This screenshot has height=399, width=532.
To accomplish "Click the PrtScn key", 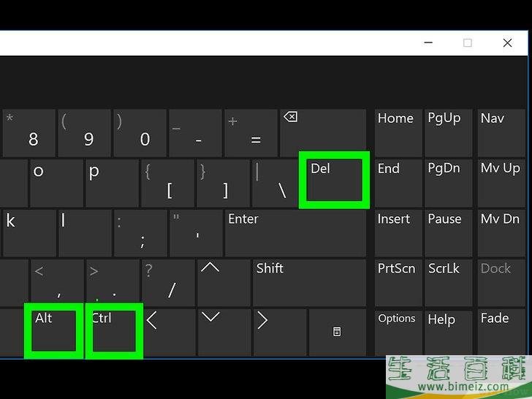I will (398, 283).
